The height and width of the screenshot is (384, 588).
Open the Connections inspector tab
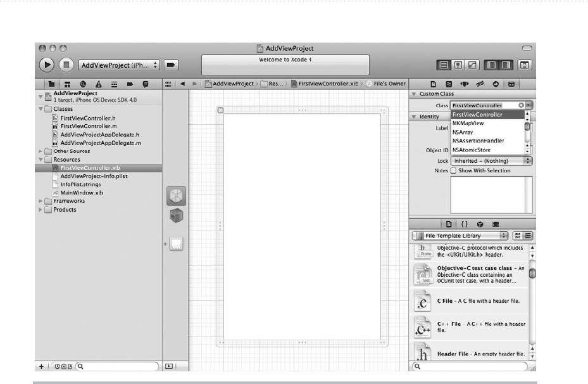[x=496, y=84]
